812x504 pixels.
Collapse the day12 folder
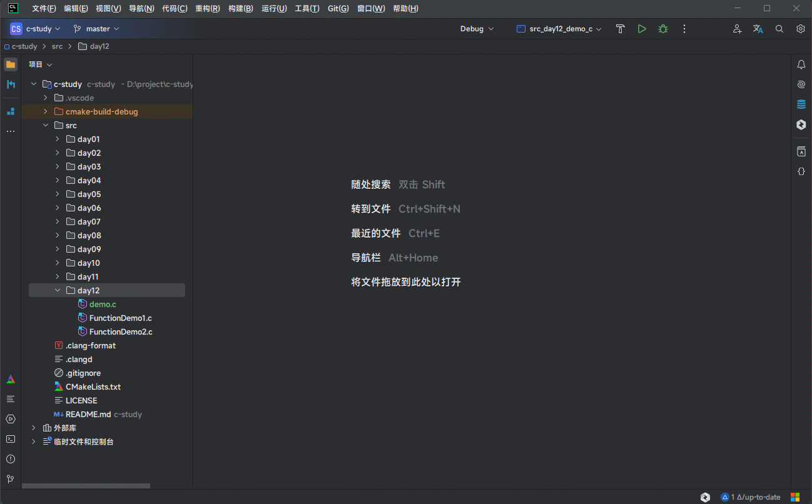click(x=58, y=290)
